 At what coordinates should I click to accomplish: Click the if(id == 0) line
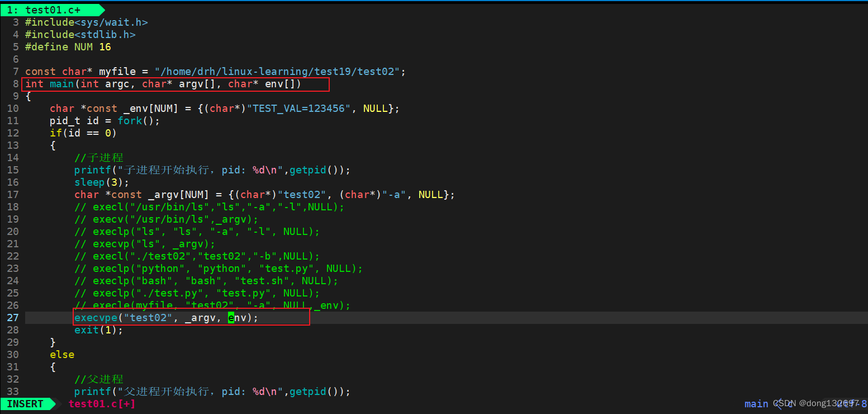[83, 133]
